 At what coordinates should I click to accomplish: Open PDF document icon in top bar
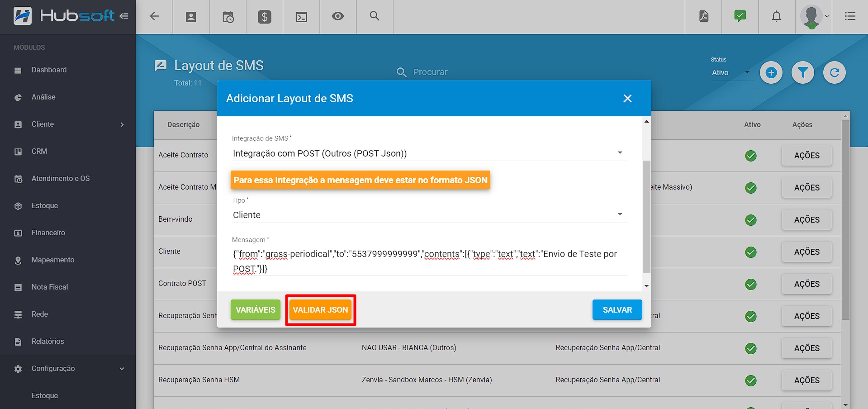(x=704, y=16)
